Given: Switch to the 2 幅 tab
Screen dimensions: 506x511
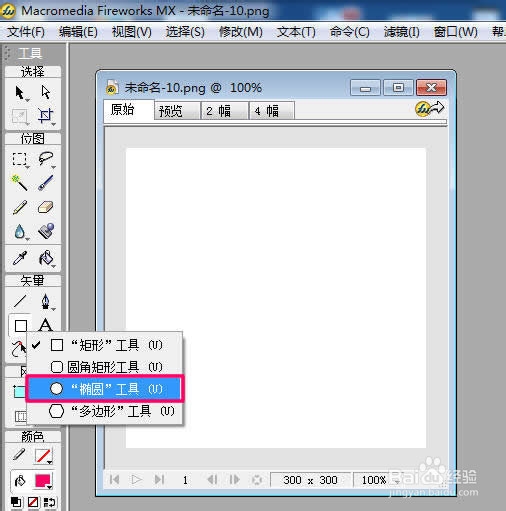Looking at the screenshot, I should click(x=224, y=111).
